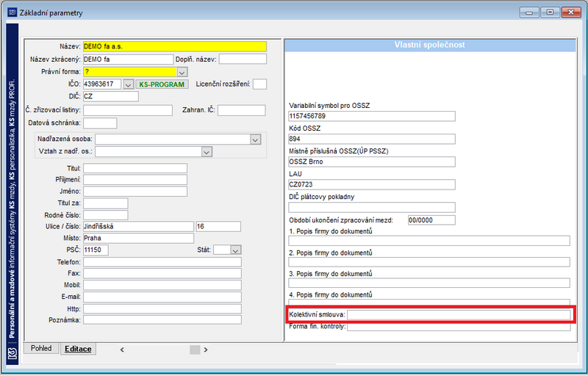Click the 2. Popis firmy do dokumentů field
588x376 pixels.
(429, 261)
